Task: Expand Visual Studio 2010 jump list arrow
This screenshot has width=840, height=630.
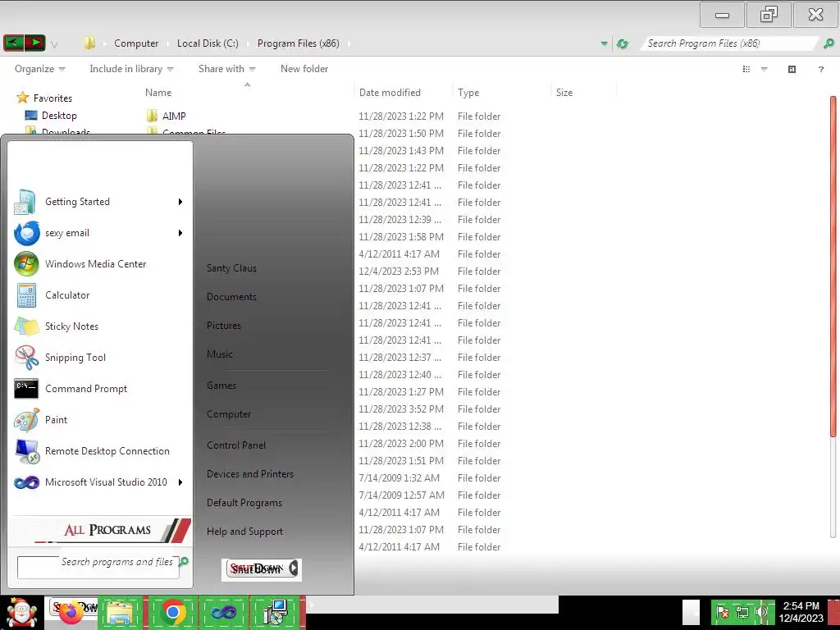Action: (180, 482)
